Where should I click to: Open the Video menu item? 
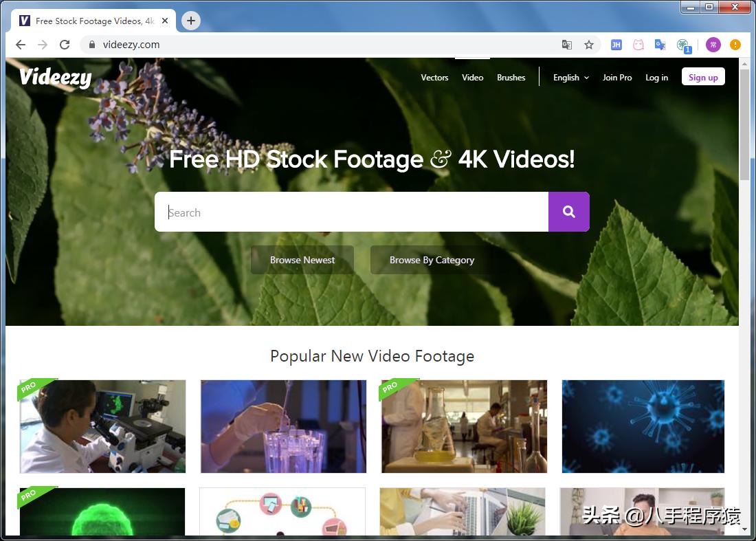pyautogui.click(x=473, y=78)
